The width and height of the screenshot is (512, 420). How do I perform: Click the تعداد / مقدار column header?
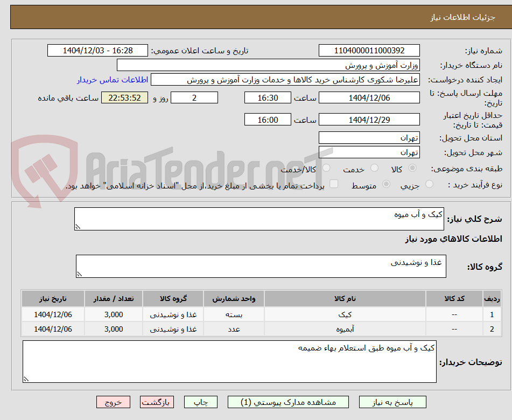click(x=114, y=298)
